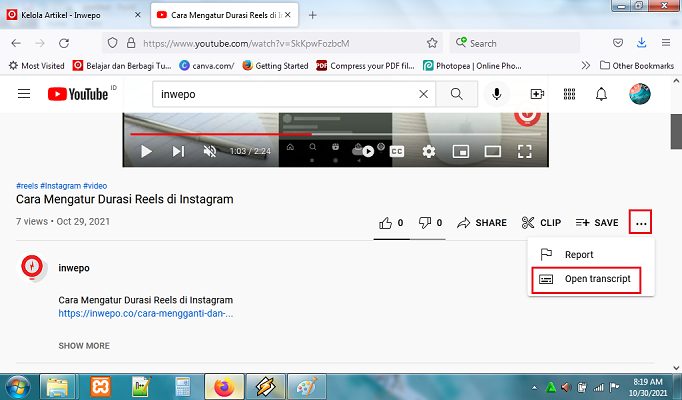Save the video to a playlist
Screen dimensions: 682x400
pyautogui.click(x=597, y=223)
